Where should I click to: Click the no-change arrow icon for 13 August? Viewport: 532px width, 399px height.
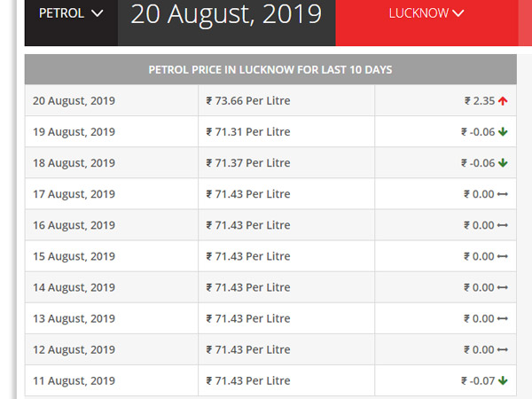click(x=503, y=318)
